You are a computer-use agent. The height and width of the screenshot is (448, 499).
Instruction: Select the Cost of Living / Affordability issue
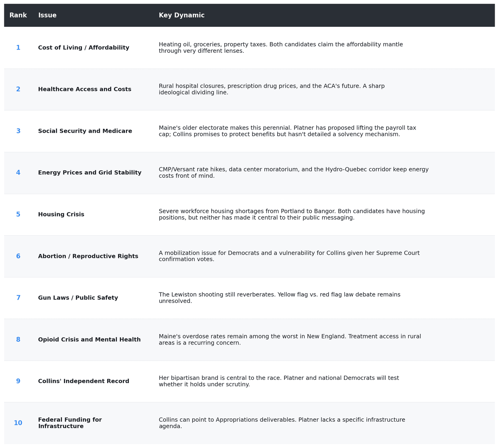(x=84, y=48)
